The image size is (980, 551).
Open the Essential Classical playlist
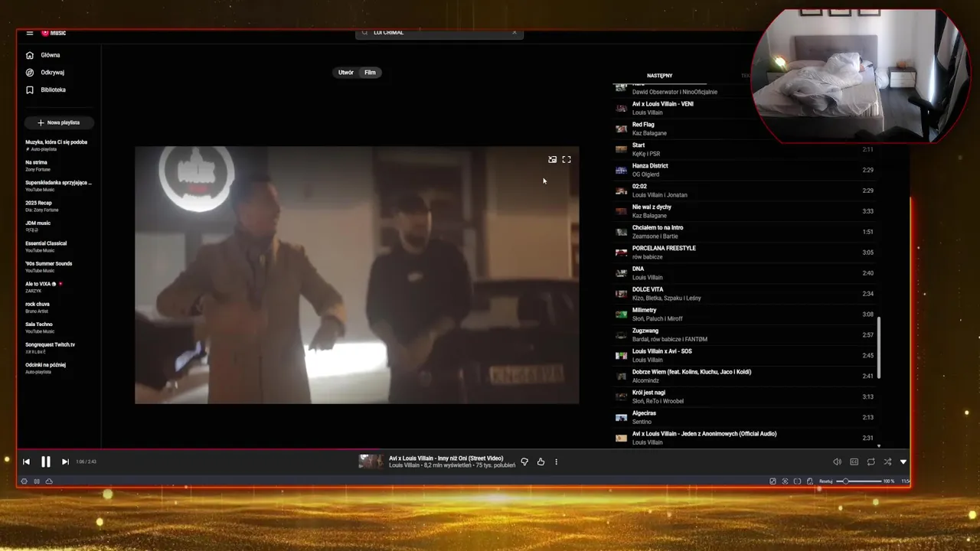46,246
